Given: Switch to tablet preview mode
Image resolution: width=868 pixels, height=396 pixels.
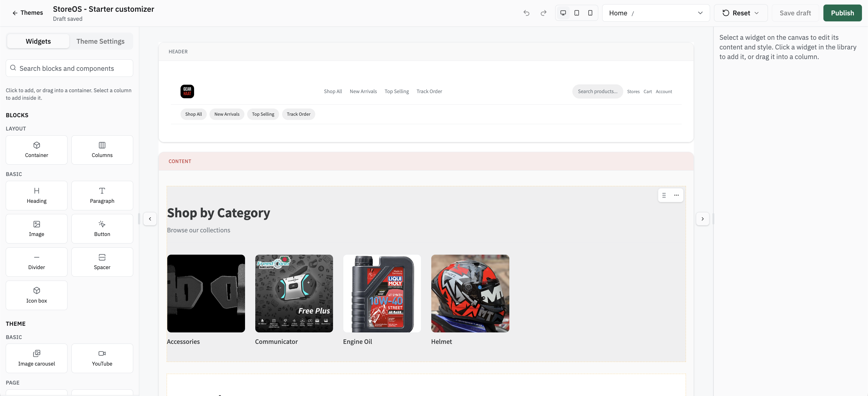Looking at the screenshot, I should 577,13.
